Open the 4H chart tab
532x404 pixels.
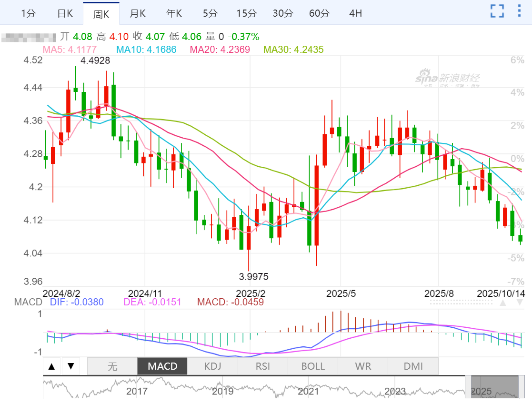pos(355,13)
